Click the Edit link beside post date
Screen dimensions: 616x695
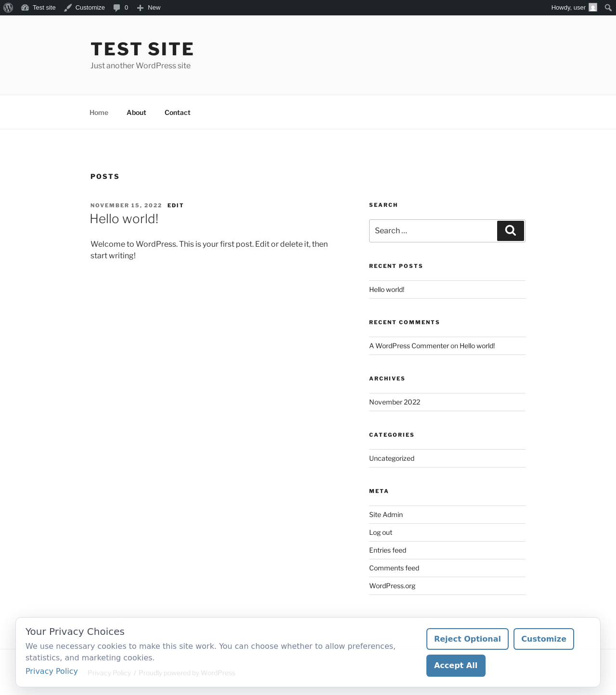click(176, 205)
